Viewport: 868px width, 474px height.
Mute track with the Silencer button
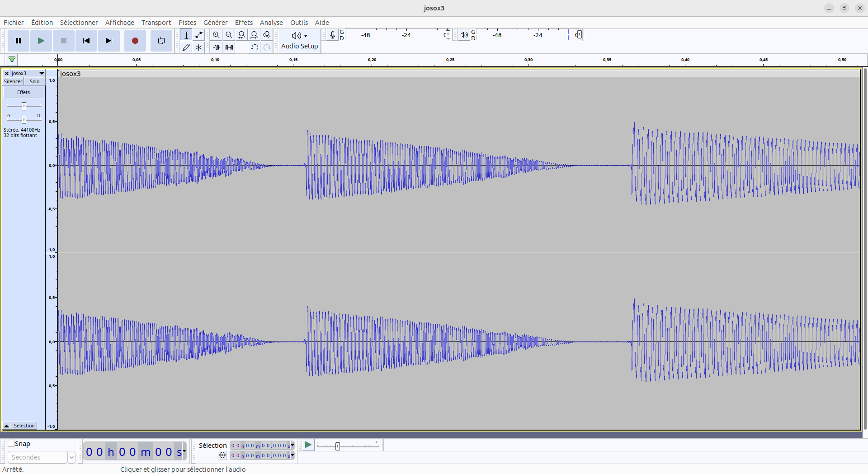click(13, 81)
